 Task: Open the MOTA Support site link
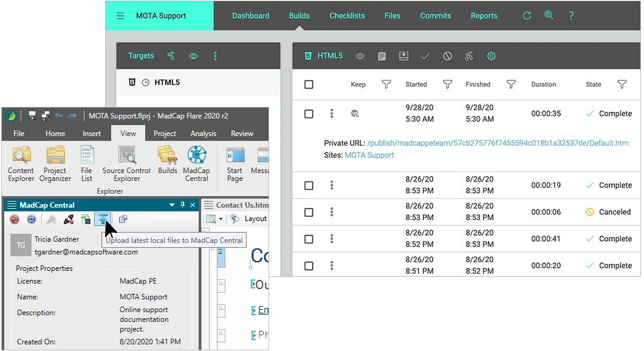point(369,155)
